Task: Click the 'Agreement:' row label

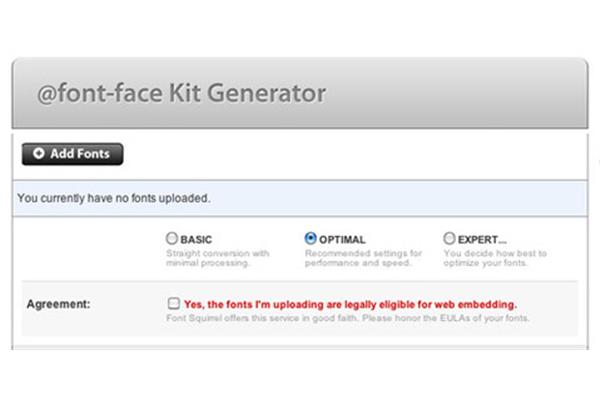Action: tap(59, 304)
